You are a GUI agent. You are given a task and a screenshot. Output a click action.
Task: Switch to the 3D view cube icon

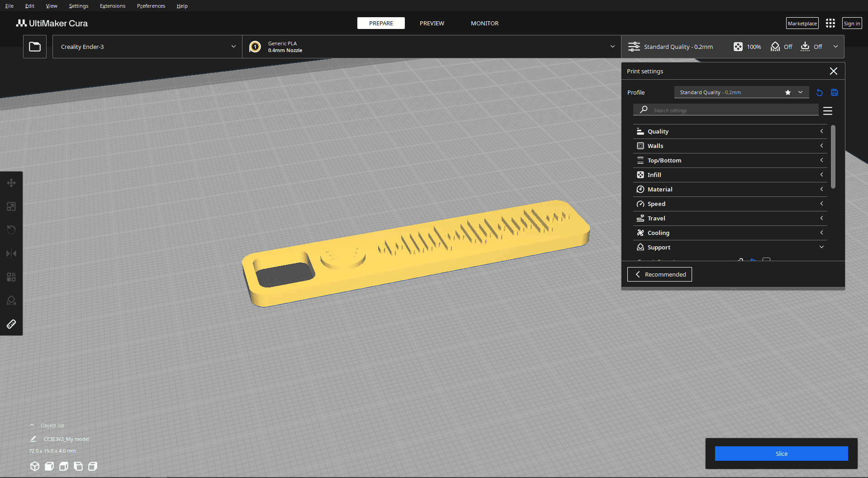point(35,466)
